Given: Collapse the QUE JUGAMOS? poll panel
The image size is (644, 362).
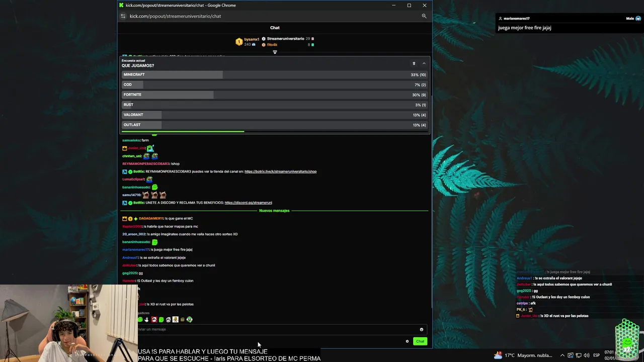Looking at the screenshot, I should coord(424,63).
